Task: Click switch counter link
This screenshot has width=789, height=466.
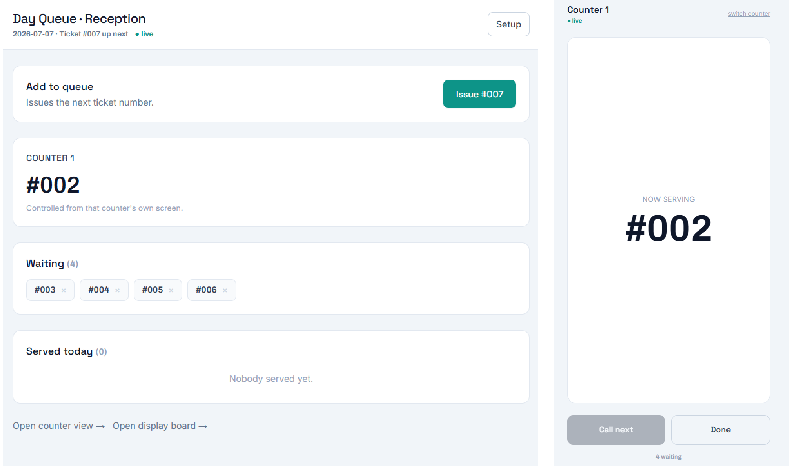Action: point(748,14)
